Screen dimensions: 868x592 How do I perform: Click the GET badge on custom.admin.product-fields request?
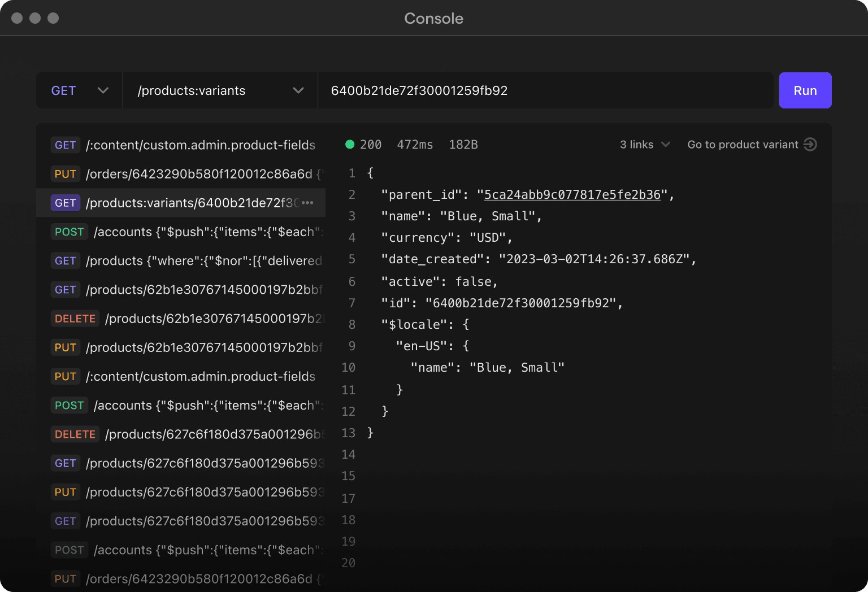[x=65, y=145]
